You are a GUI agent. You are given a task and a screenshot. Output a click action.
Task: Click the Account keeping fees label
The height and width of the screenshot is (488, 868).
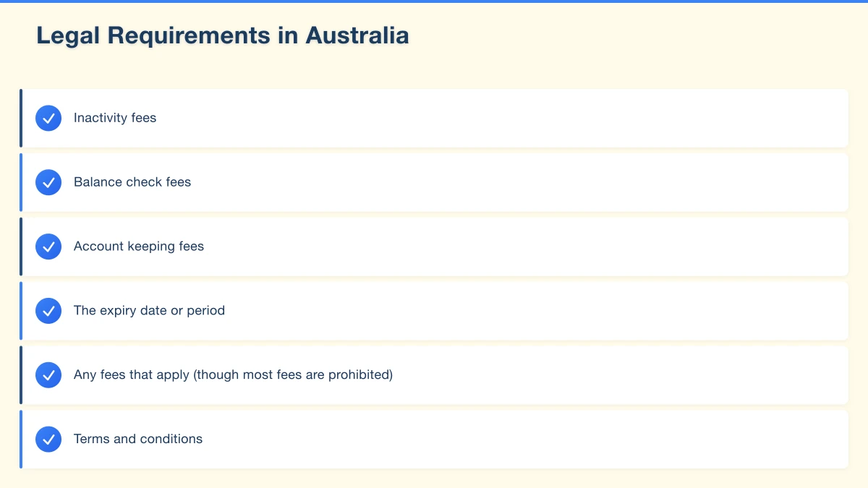(x=139, y=247)
